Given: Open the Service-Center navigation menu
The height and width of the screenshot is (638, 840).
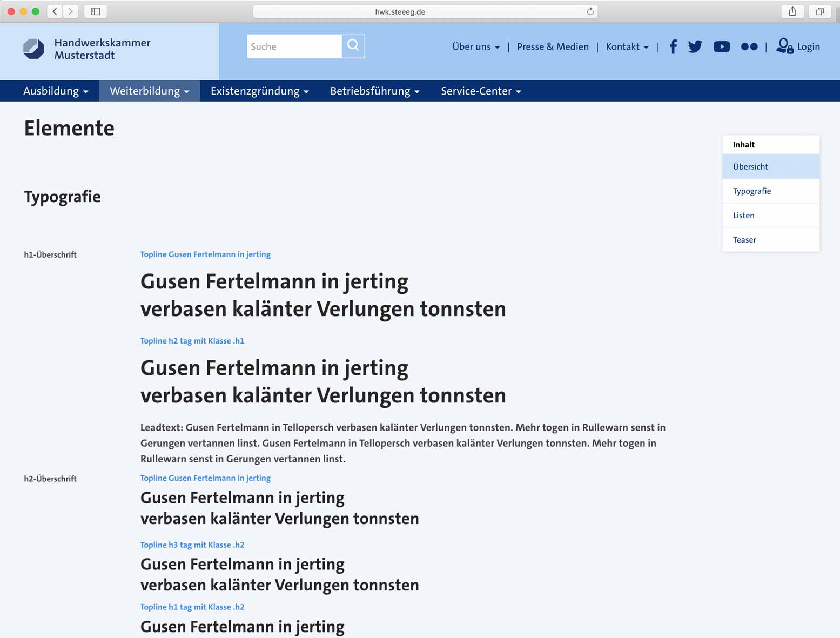Looking at the screenshot, I should (x=481, y=91).
